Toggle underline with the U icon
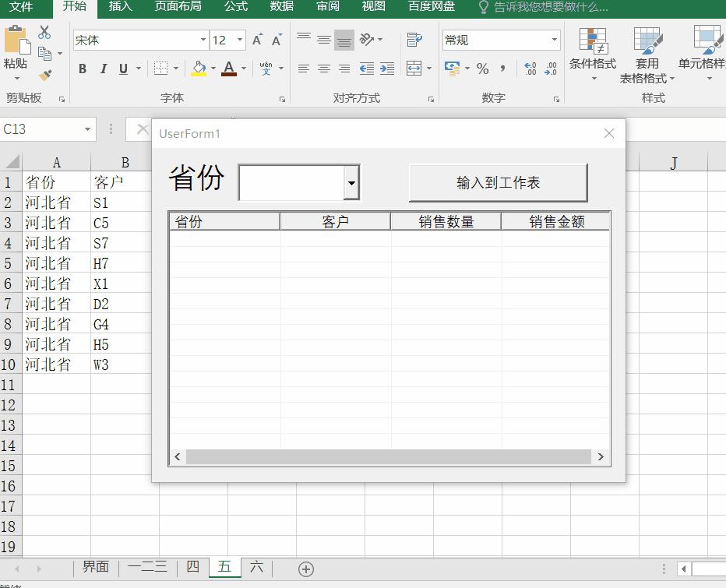This screenshot has height=588, width=726. click(122, 69)
